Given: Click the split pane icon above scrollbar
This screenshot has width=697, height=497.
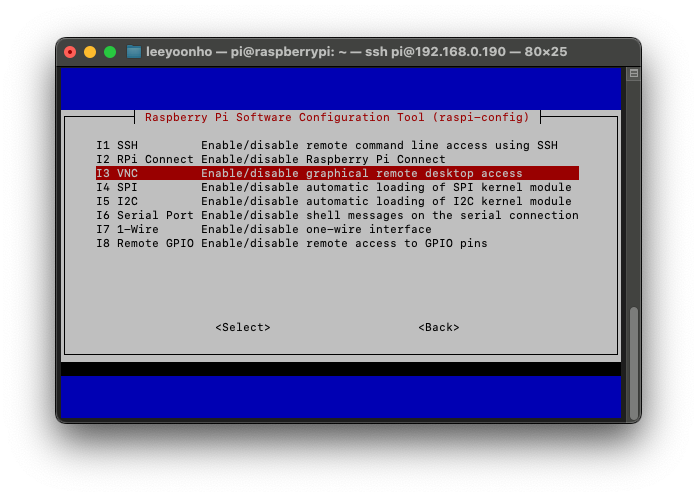Looking at the screenshot, I should click(633, 74).
